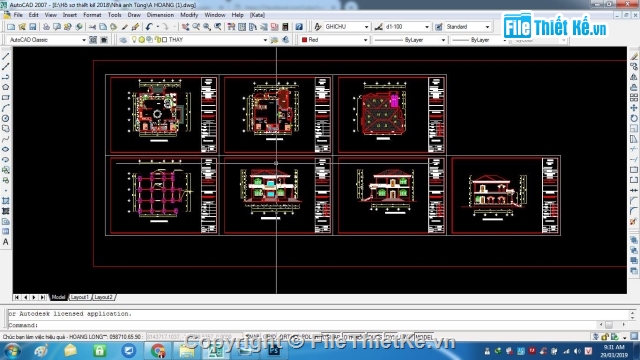Select the Mirror modify tool
Viewport: 640px width, 360px height.
tap(634, 77)
